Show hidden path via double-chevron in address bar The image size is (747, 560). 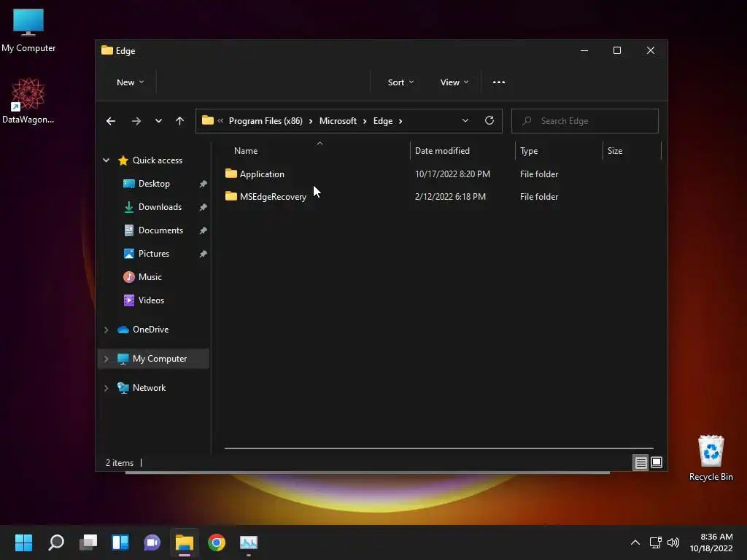220,121
